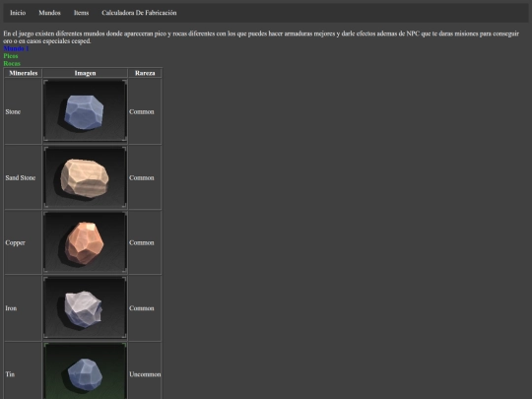Click the Sand Stone mineral image
The height and width of the screenshot is (399, 532).
tap(85, 177)
